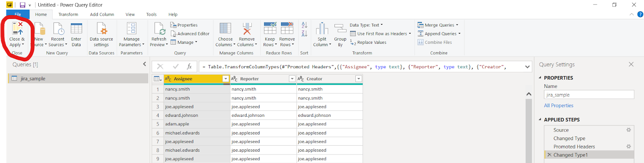Screen dimensions: 644x163
Task: Expand the formula bar
Action: coord(527,67)
